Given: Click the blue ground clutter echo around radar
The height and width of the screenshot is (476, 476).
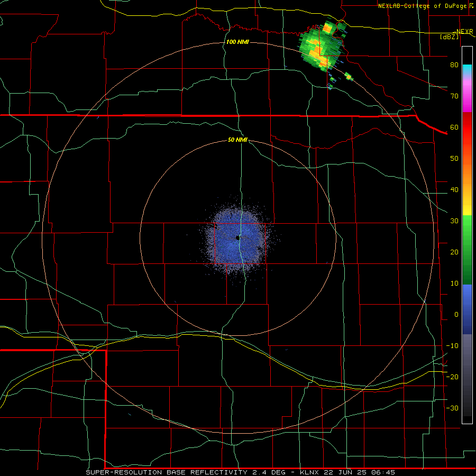Looking at the screenshot, I should [x=239, y=240].
